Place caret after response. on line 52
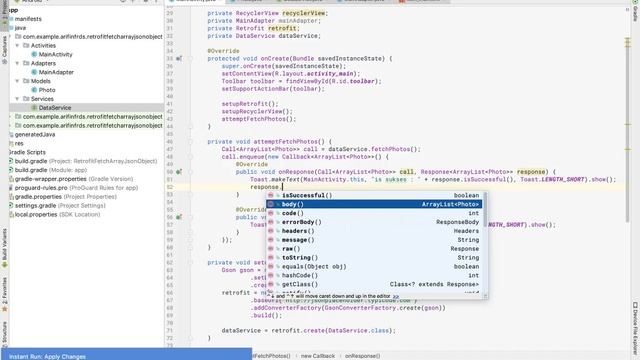The height and width of the screenshot is (360, 640). coord(283,187)
